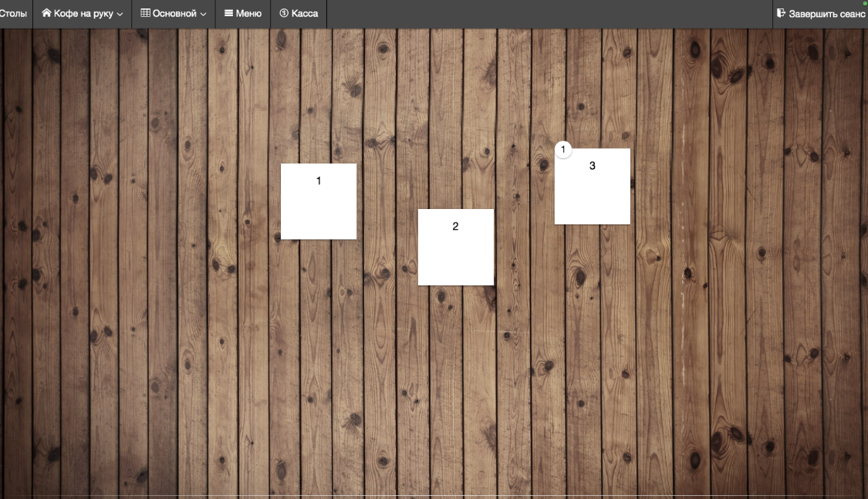The height and width of the screenshot is (499, 868).
Task: Select the Кофе на руку venue label
Action: (x=83, y=13)
